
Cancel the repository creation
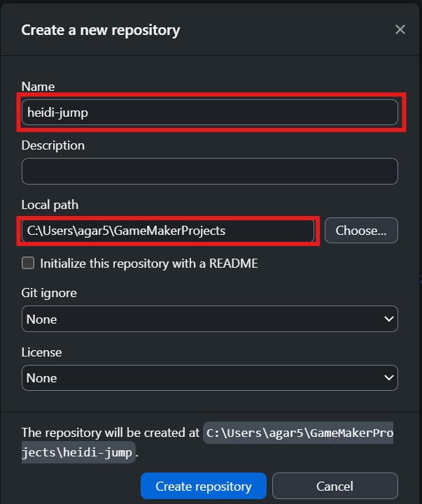pos(335,486)
